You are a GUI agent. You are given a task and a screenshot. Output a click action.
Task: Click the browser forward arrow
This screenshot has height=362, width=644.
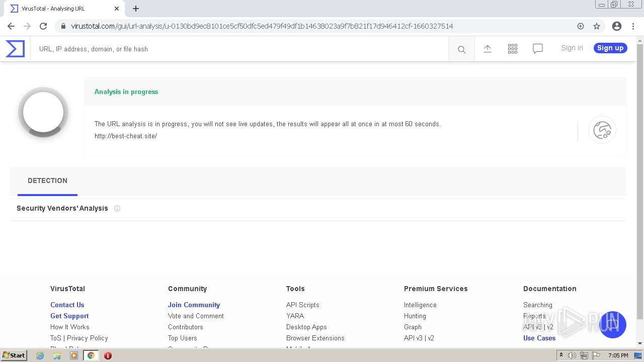point(27,26)
